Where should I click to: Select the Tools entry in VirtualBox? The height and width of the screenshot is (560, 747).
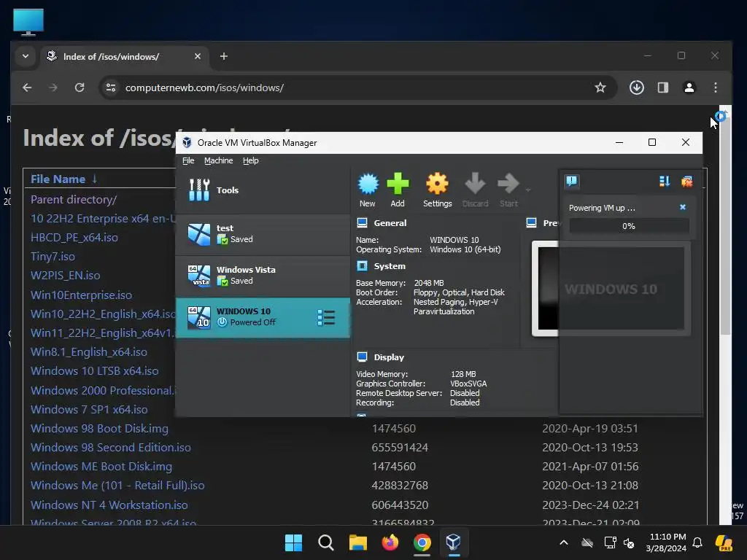pyautogui.click(x=263, y=190)
